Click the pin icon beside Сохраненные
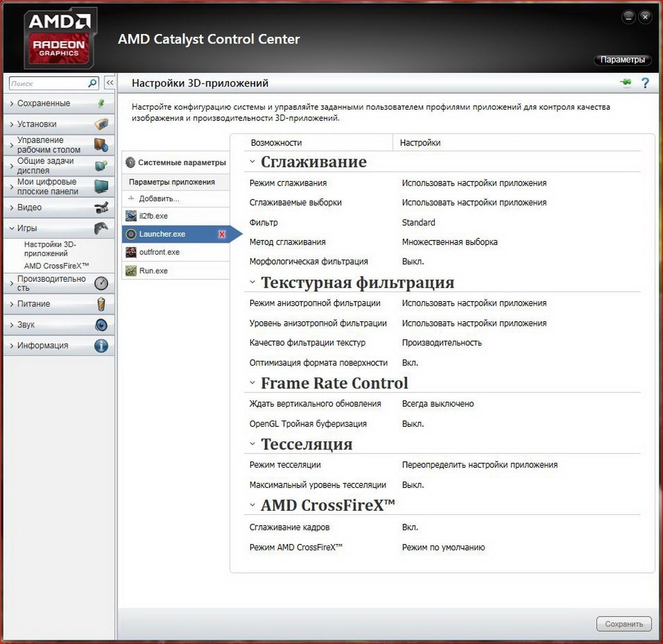 pyautogui.click(x=102, y=103)
